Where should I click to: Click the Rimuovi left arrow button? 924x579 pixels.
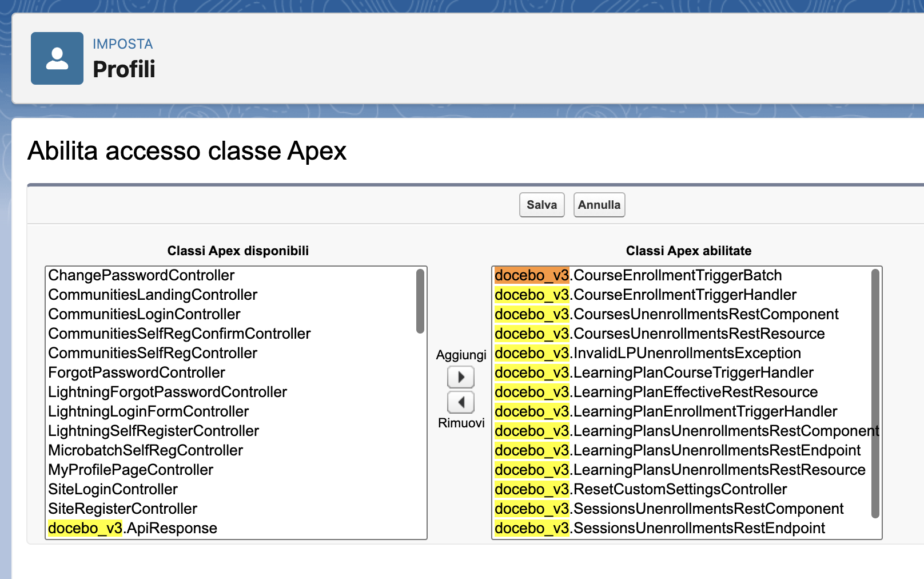(461, 402)
